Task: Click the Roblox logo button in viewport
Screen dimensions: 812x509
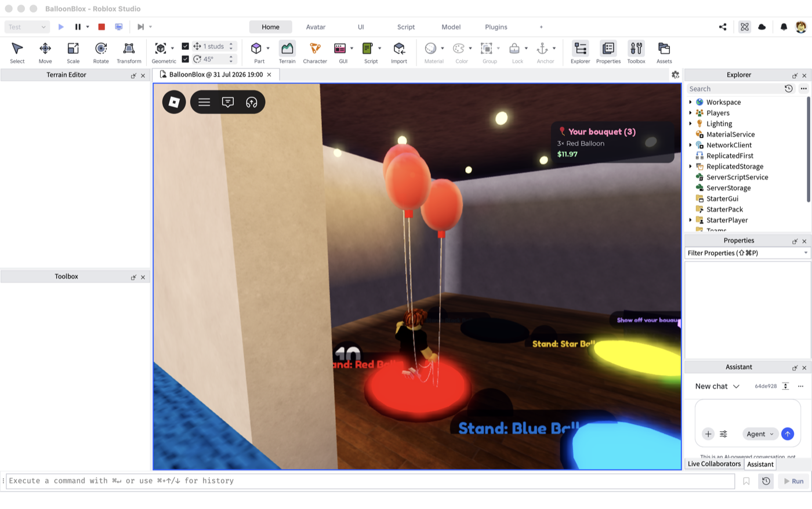Action: [174, 102]
